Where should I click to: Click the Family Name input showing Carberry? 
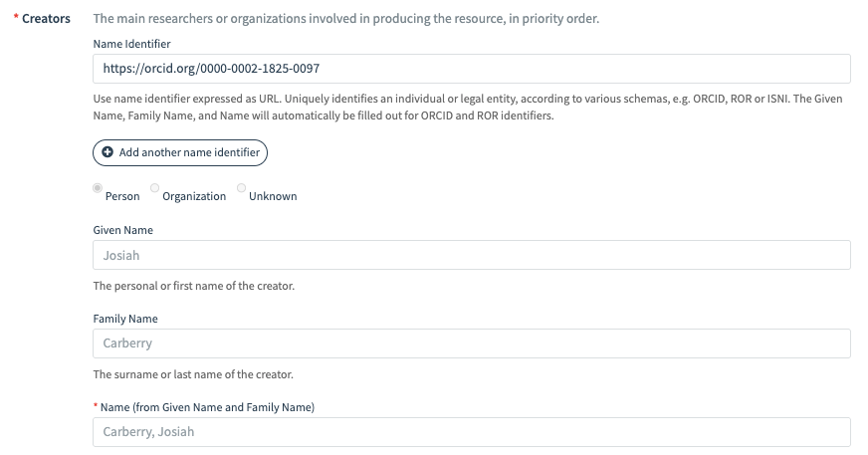pyautogui.click(x=471, y=343)
